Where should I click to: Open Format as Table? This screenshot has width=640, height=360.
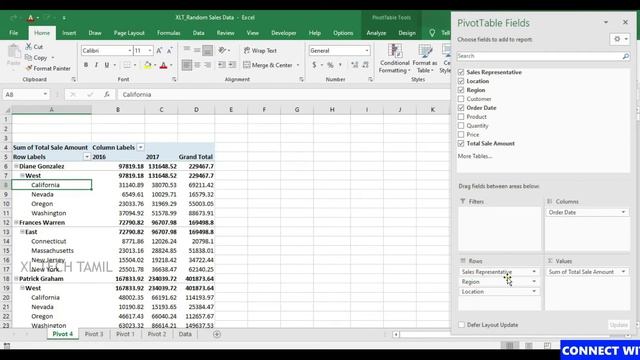coord(424,58)
